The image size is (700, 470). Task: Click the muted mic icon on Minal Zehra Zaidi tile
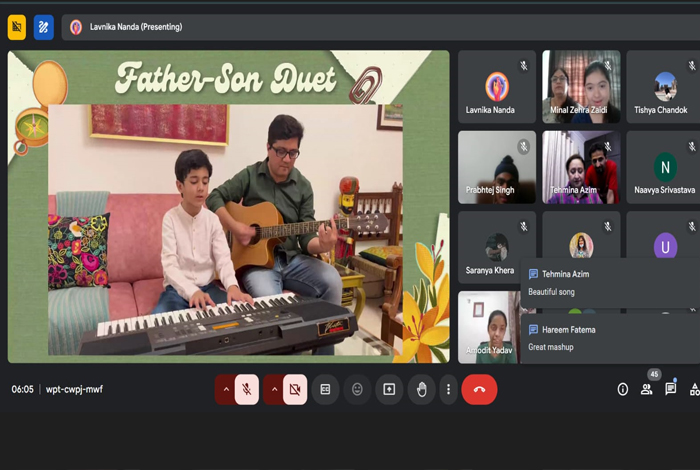(608, 66)
